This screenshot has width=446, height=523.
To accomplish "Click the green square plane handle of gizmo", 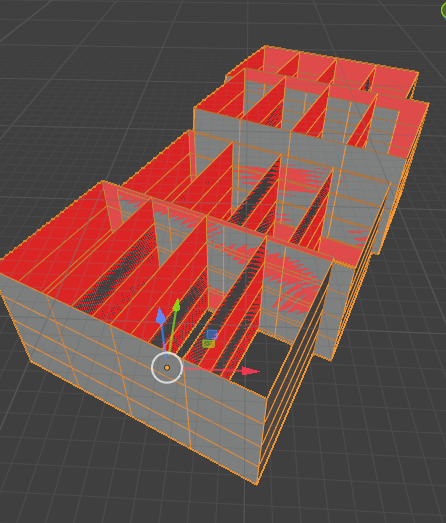I will 208,344.
